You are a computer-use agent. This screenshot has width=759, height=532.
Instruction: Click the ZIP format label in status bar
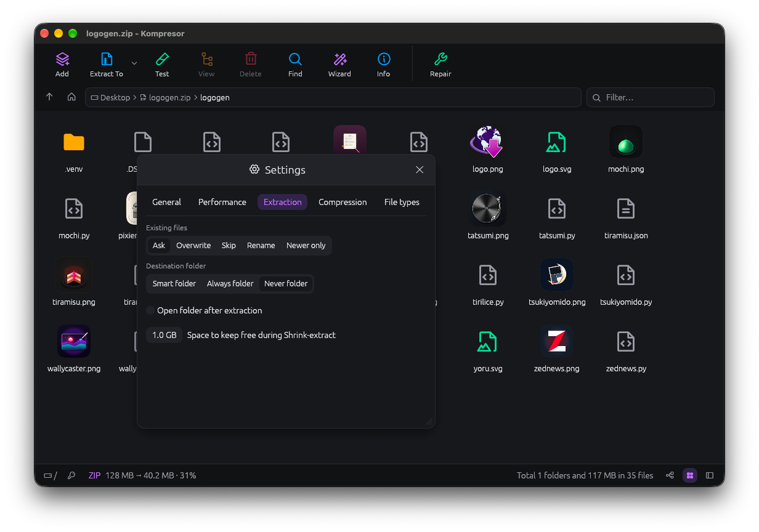click(x=94, y=475)
